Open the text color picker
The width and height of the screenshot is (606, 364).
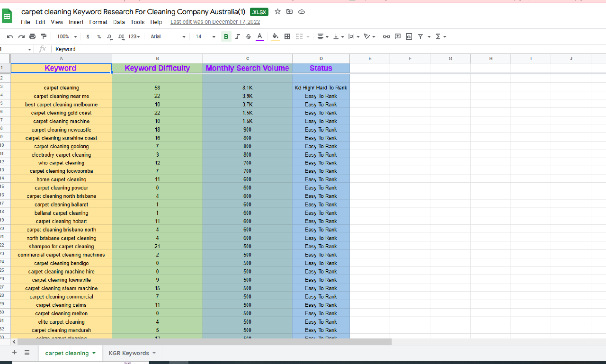(259, 36)
